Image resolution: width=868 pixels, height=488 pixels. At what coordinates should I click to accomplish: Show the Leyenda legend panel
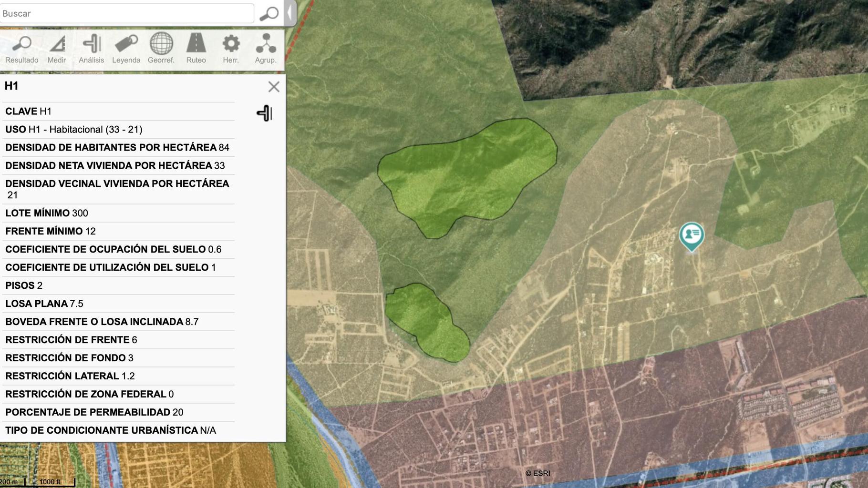(x=126, y=49)
